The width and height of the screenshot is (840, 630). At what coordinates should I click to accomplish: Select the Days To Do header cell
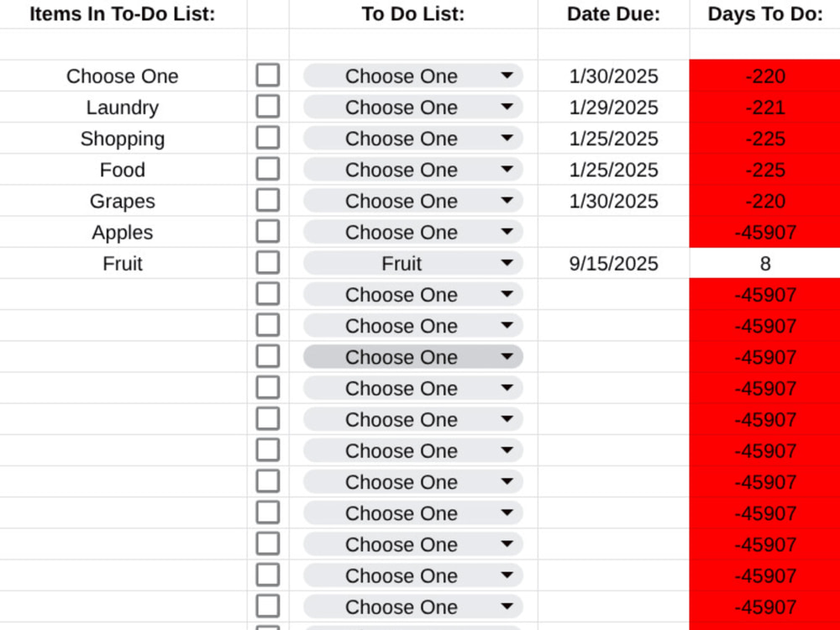[765, 14]
